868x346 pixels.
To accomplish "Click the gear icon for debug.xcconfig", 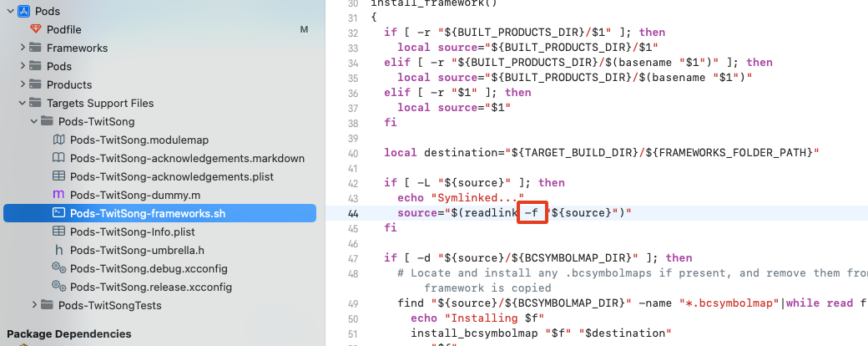I will pos(58,268).
